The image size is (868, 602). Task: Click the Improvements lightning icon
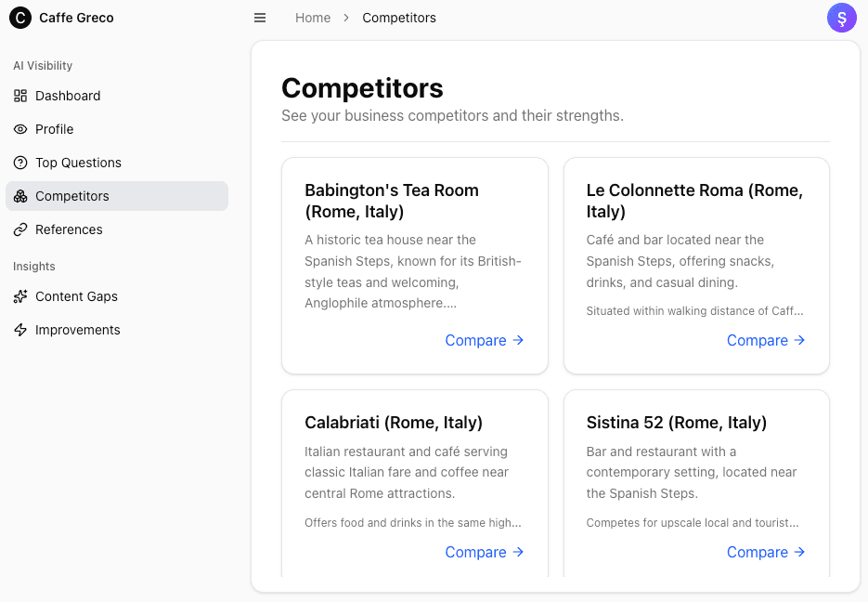click(20, 330)
